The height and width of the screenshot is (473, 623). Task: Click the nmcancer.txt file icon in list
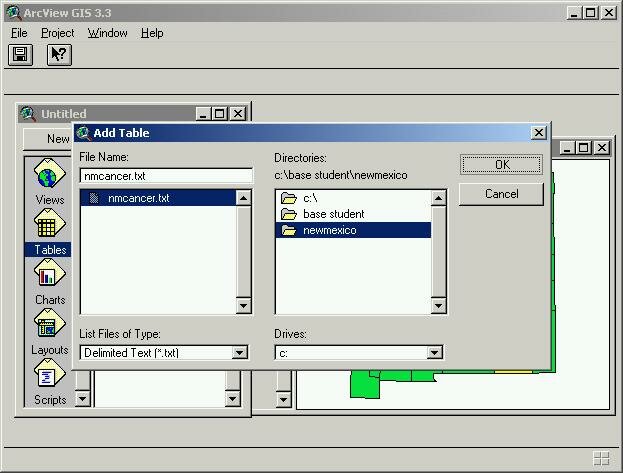click(94, 198)
